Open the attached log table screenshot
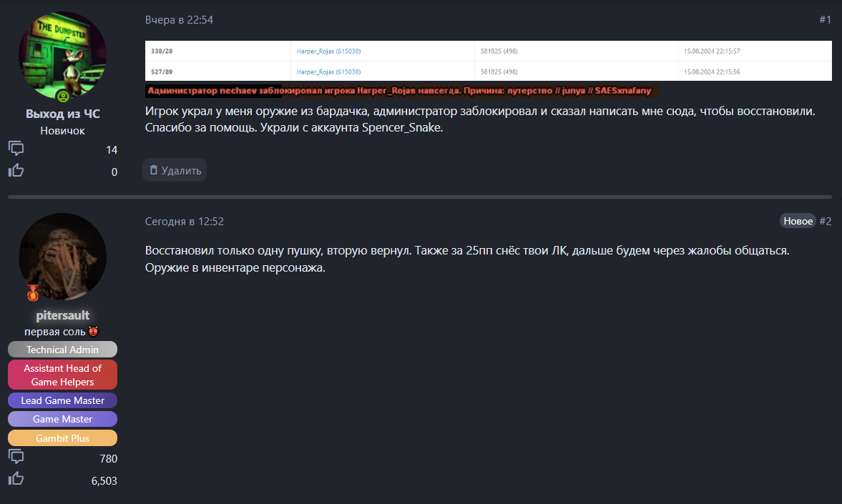 click(x=488, y=61)
